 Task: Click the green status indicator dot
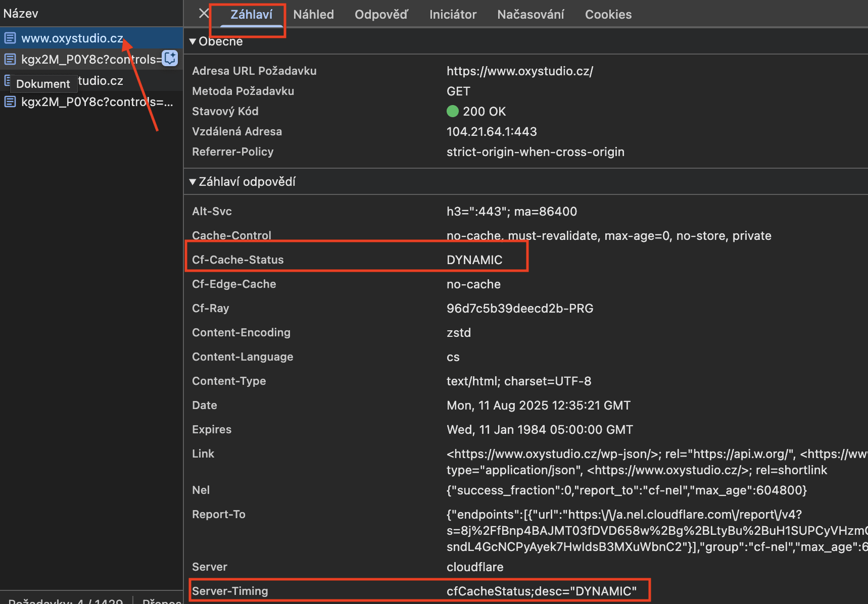[453, 111]
